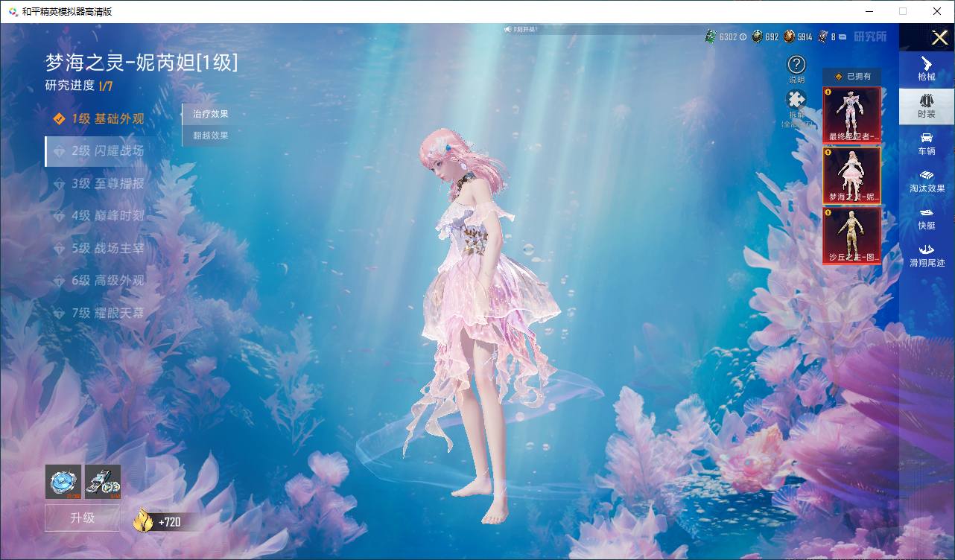Choose the 翻越效果 vaulting effect option

click(210, 136)
